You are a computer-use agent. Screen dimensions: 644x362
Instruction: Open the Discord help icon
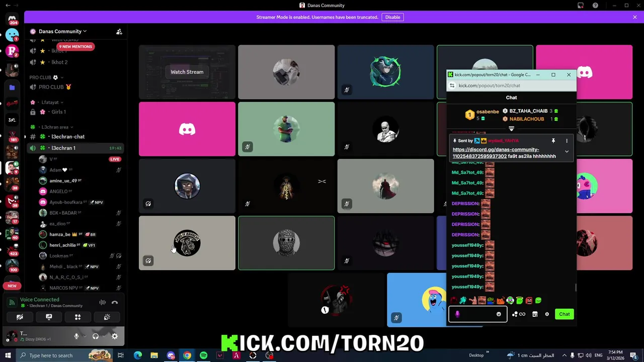point(595,6)
